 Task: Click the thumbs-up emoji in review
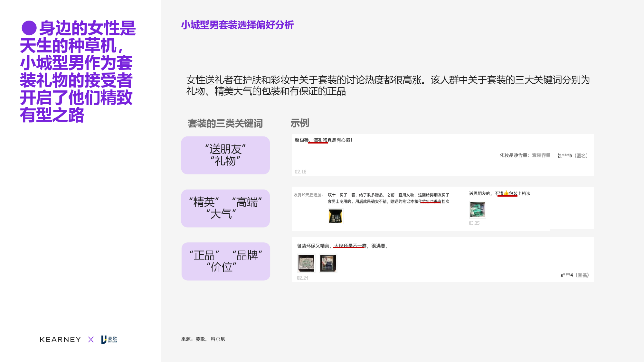click(506, 193)
